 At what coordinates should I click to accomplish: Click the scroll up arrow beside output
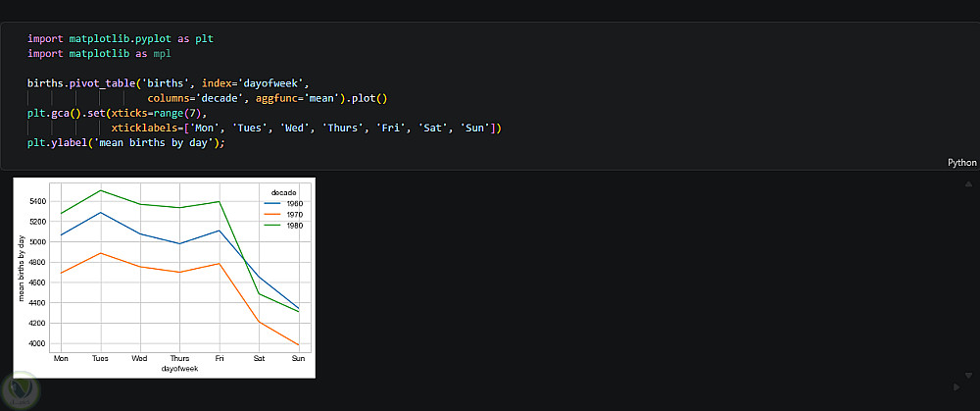click(969, 183)
